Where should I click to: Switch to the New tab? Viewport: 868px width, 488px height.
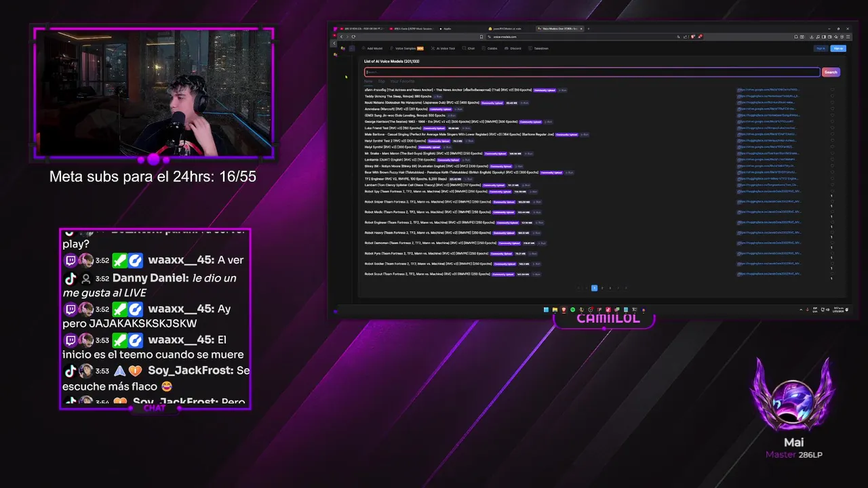point(368,81)
